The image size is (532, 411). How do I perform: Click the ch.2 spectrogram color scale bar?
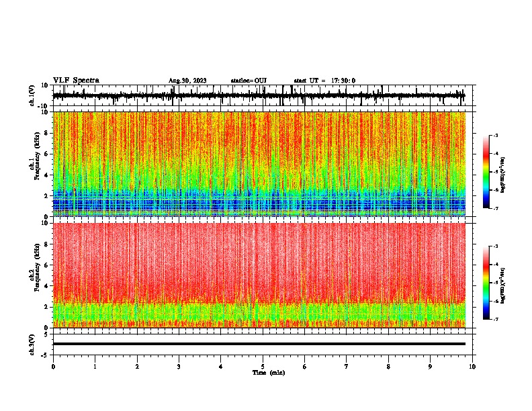pyautogui.click(x=486, y=283)
